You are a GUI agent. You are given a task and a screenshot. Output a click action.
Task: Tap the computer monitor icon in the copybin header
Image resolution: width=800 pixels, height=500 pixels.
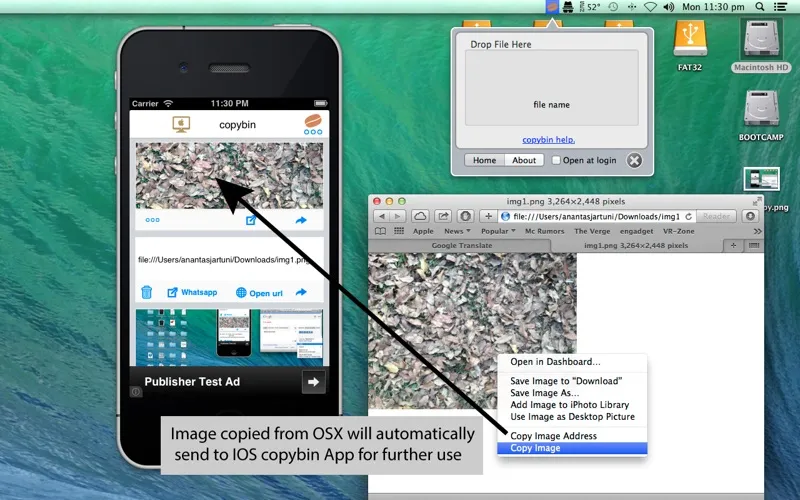pos(180,124)
